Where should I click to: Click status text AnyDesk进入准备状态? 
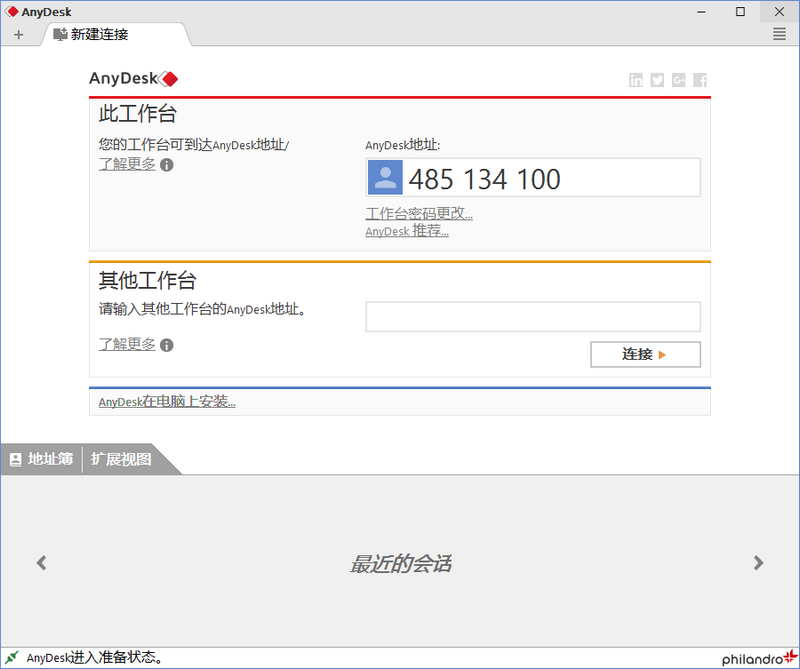click(x=95, y=658)
